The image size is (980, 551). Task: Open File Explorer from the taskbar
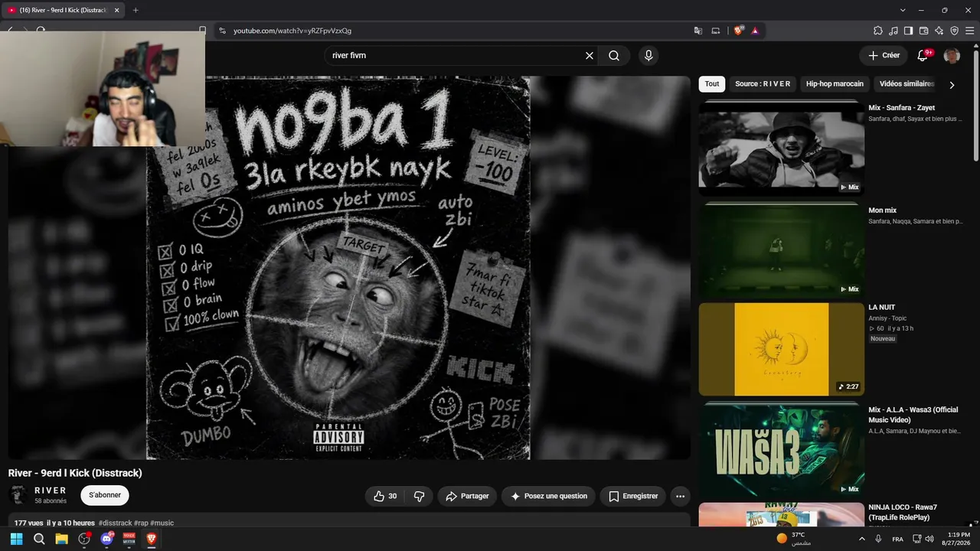(61, 539)
